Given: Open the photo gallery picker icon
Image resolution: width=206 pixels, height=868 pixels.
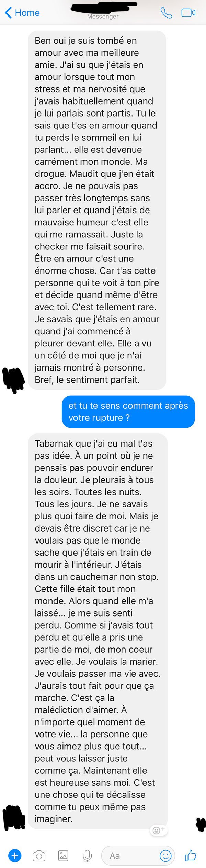Looking at the screenshot, I should click(x=63, y=856).
